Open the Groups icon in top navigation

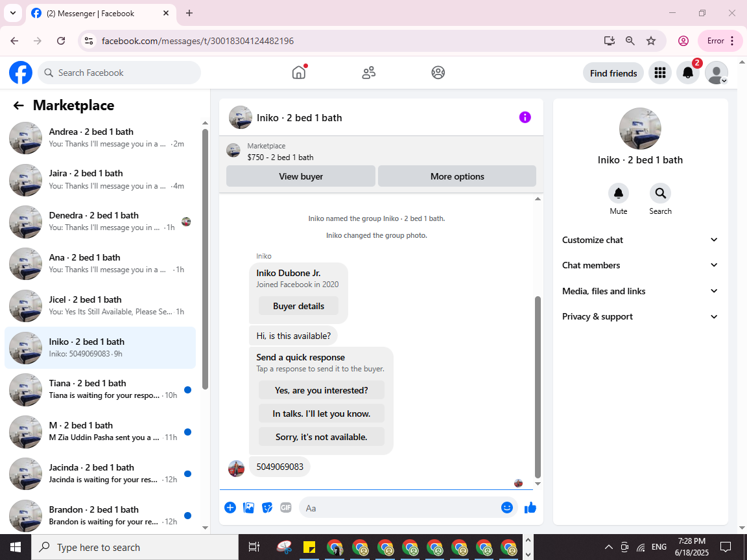[438, 73]
